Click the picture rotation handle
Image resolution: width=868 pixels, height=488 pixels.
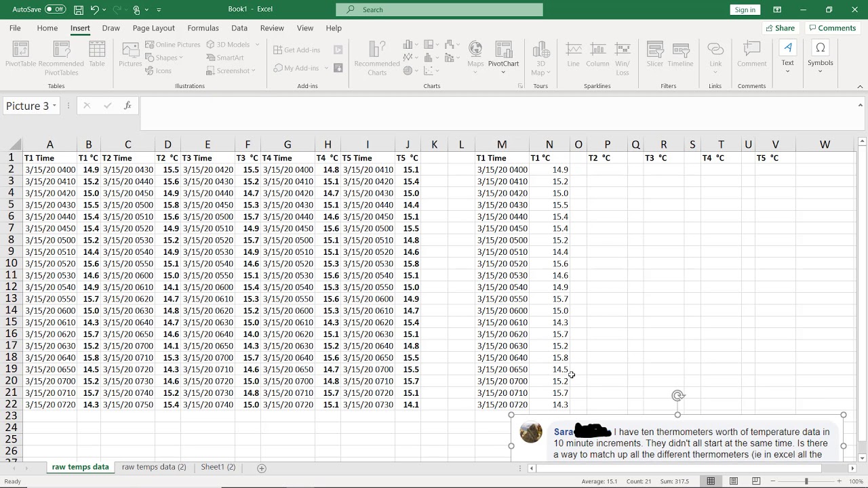pos(677,396)
